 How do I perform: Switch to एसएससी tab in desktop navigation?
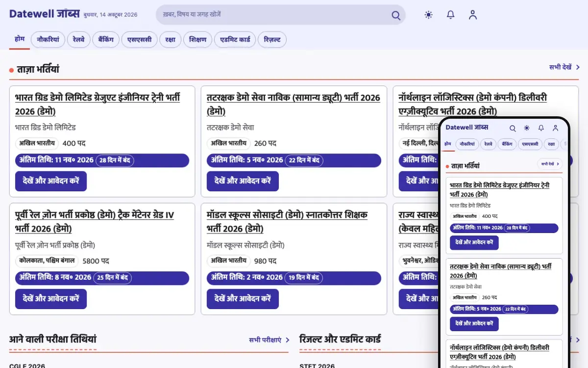(140, 40)
